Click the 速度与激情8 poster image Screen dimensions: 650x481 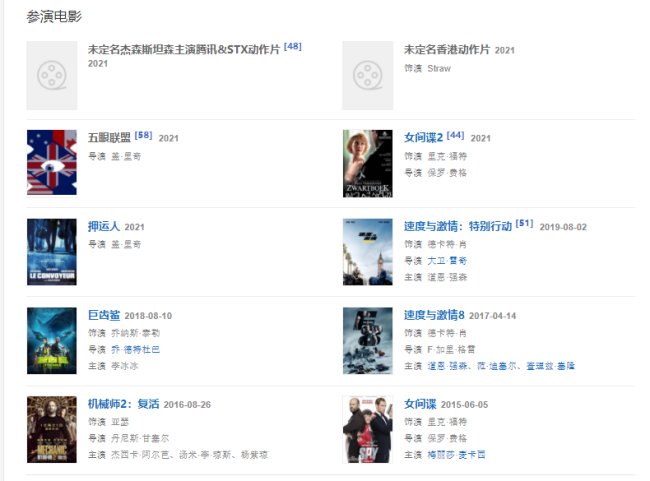(x=367, y=340)
